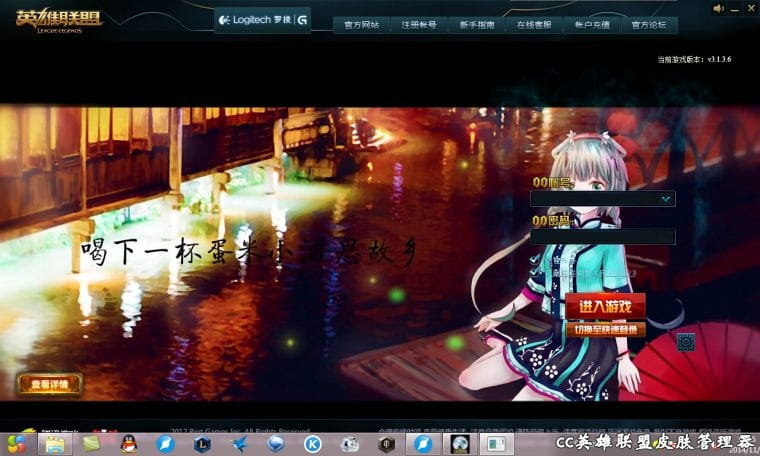Image resolution: width=760 pixels, height=456 pixels.
Task: Open compass browser icon beside QQ penguin
Action: pyautogui.click(x=165, y=444)
